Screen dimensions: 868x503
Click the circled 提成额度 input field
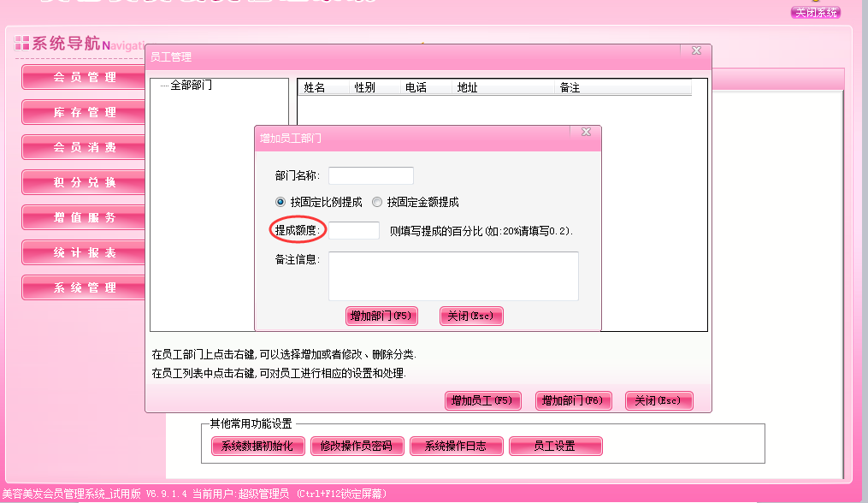tap(354, 230)
